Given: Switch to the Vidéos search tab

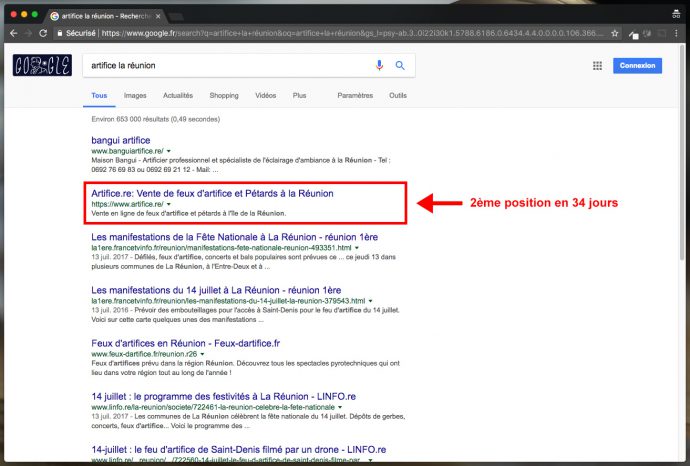Looking at the screenshot, I should [x=265, y=96].
